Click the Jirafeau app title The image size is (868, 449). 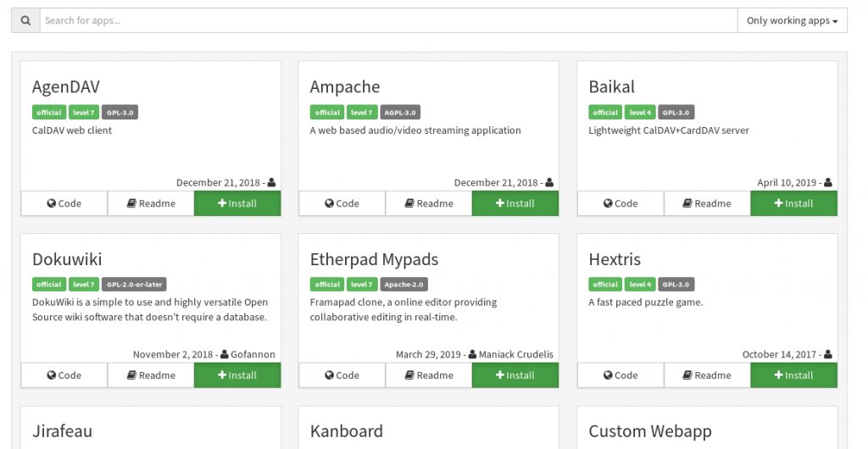[x=62, y=431]
